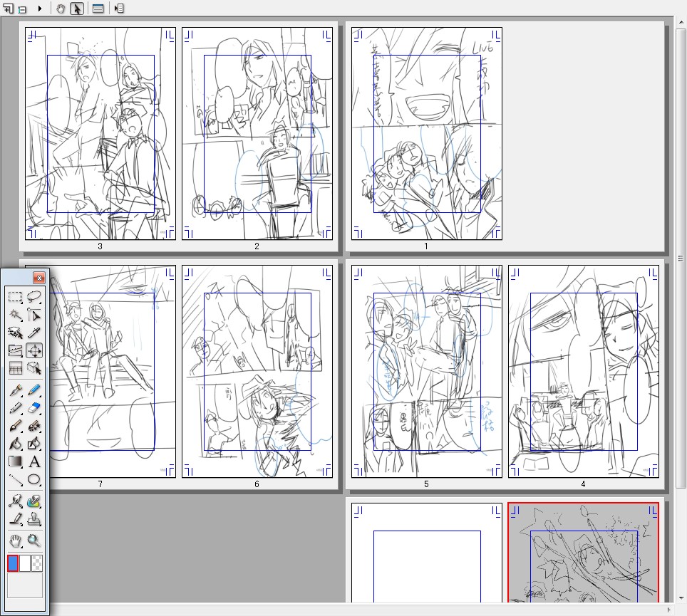Select the Polyline selection tool

coord(34,315)
